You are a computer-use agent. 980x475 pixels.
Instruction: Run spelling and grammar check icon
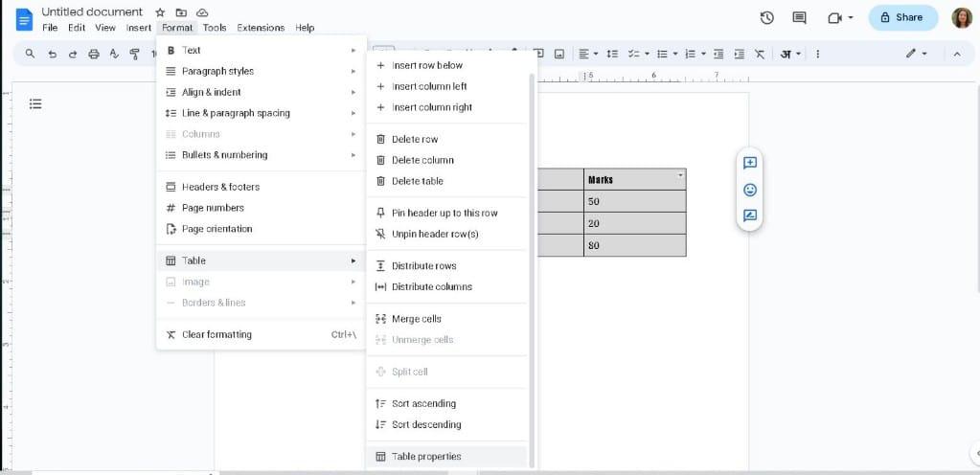[x=114, y=54]
